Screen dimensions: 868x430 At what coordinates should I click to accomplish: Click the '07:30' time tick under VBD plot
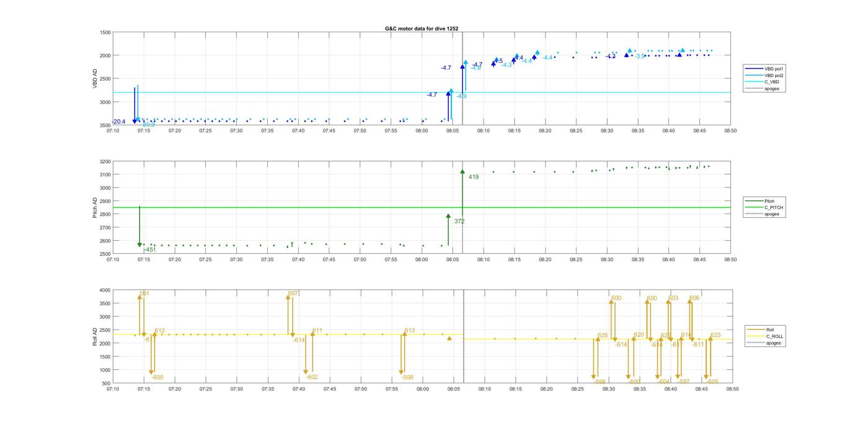236,131
